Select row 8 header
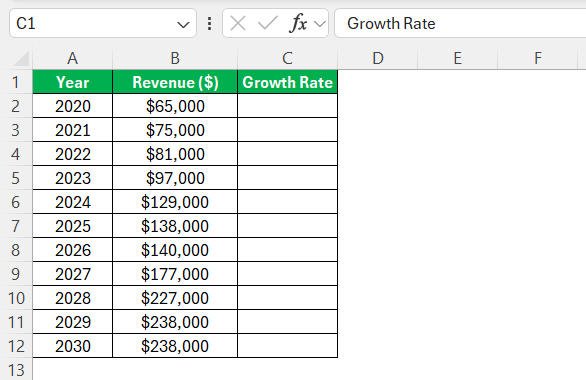Image resolution: width=586 pixels, height=380 pixels. tap(16, 250)
